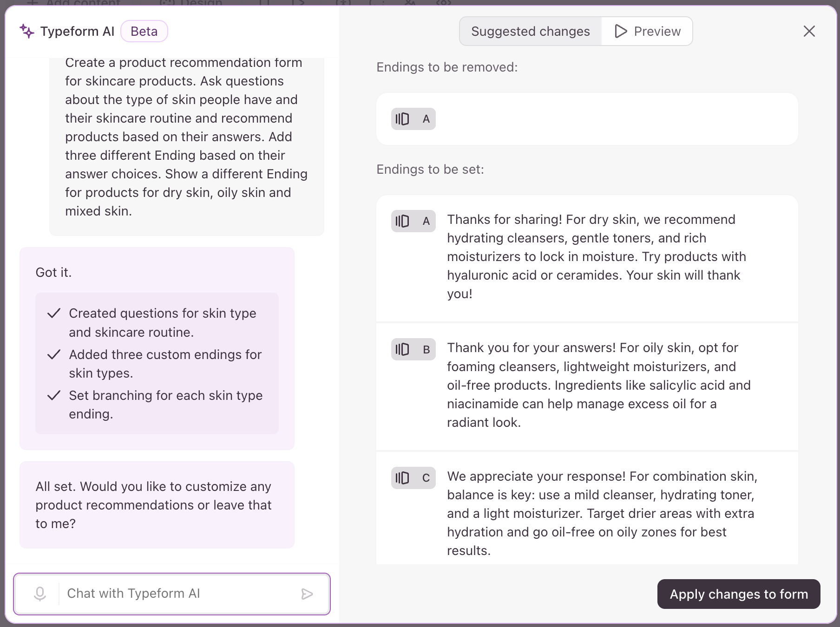
Task: Focus the 'Chat with Typeform AI' input
Action: [x=179, y=594]
